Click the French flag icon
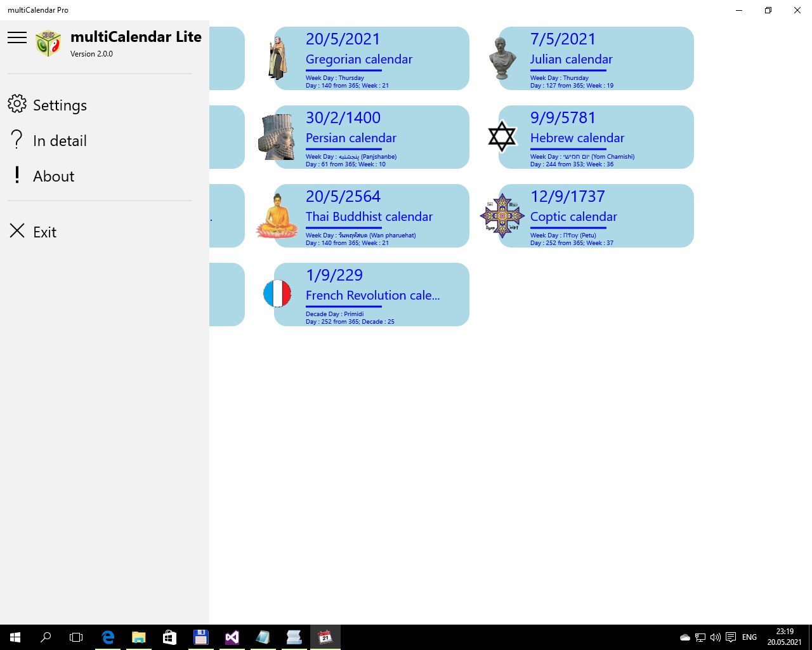This screenshot has height=650, width=812. (x=277, y=294)
